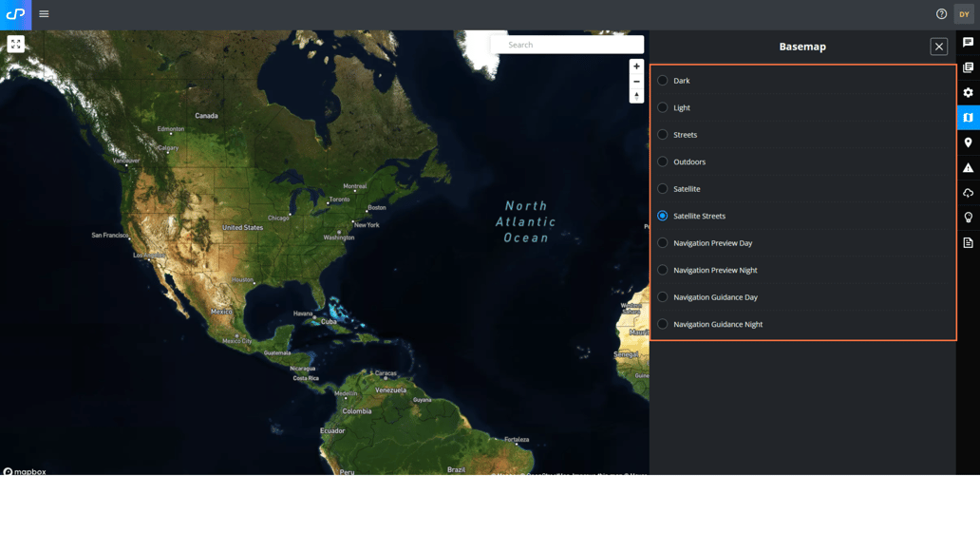This screenshot has height=551, width=980.
Task: Select the Dark basemap option
Action: 663,81
